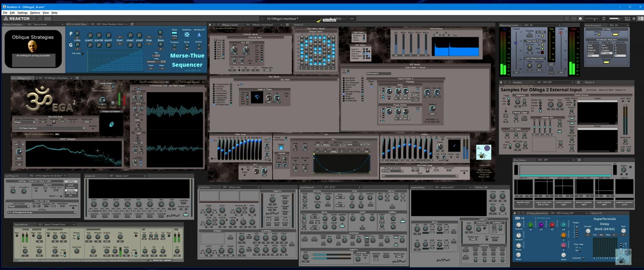Click the Reaktor app icon in the title bar
This screenshot has height=270, width=644.
[x=4, y=7]
